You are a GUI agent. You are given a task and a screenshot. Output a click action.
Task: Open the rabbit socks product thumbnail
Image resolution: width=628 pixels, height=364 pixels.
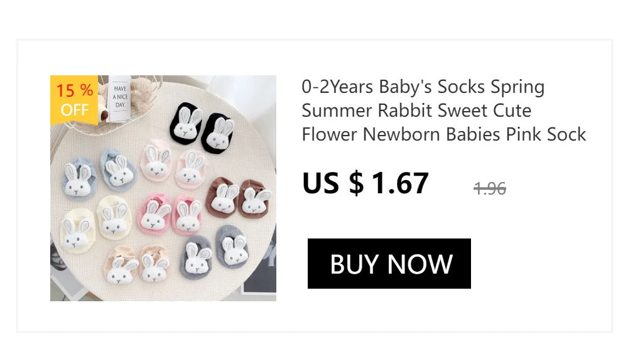click(163, 188)
